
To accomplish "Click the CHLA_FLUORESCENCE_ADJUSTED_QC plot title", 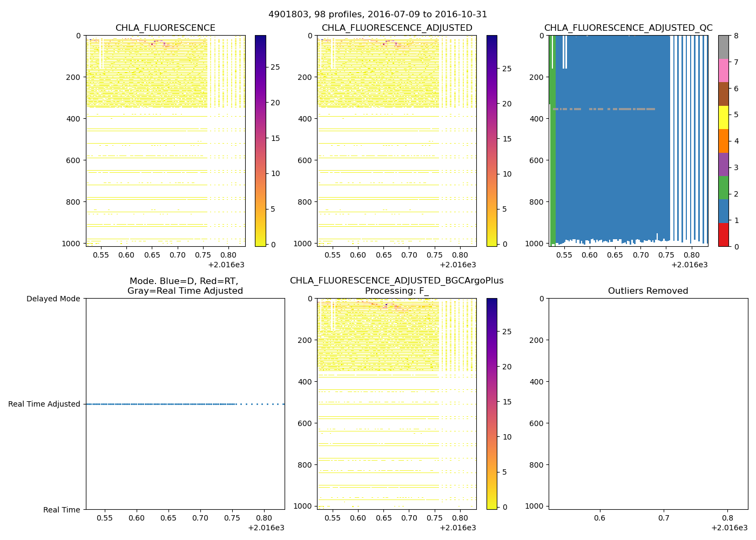I will coord(628,28).
